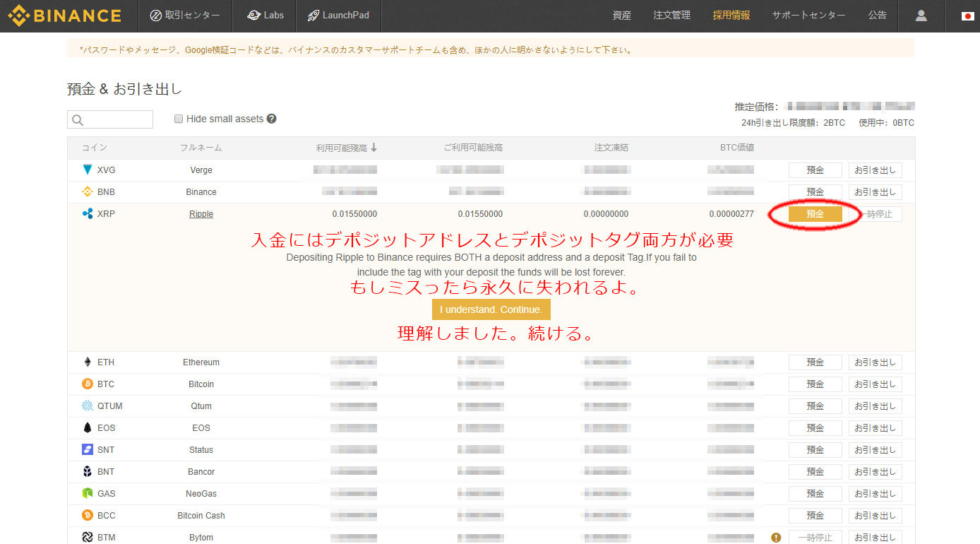Open サポートセンター in the top navigation
Screen dimensions: 980x544
[x=808, y=16]
